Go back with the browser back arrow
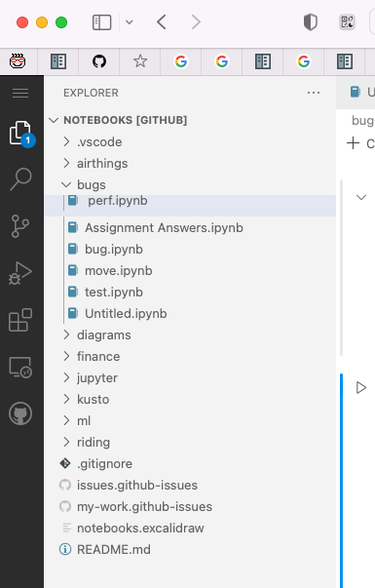Screen dimensions: 375x588 tap(162, 22)
